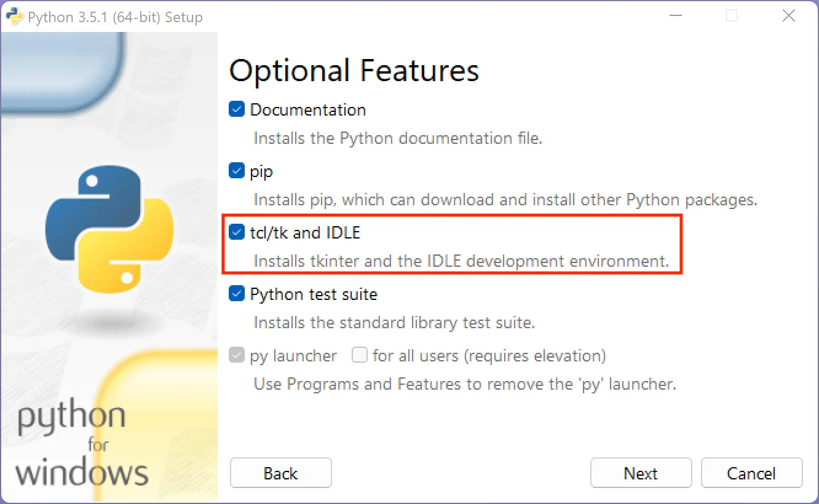Click the Python icon in the title bar

[x=14, y=16]
